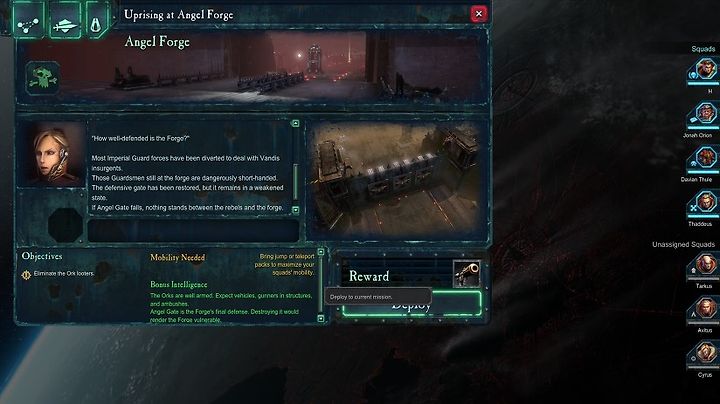Click the Angel Gate mission map thumbnail
Image resolution: width=720 pixels, height=404 pixels.
pos(397,180)
